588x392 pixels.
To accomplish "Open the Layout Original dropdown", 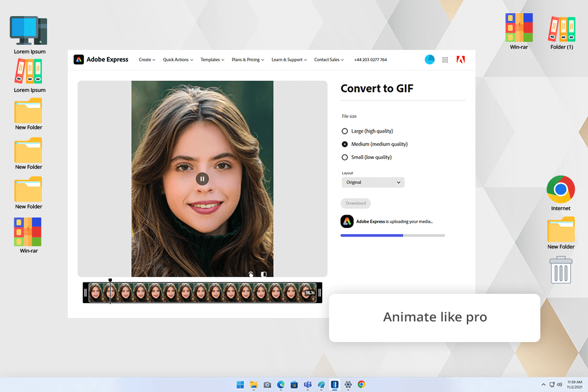I will [373, 183].
